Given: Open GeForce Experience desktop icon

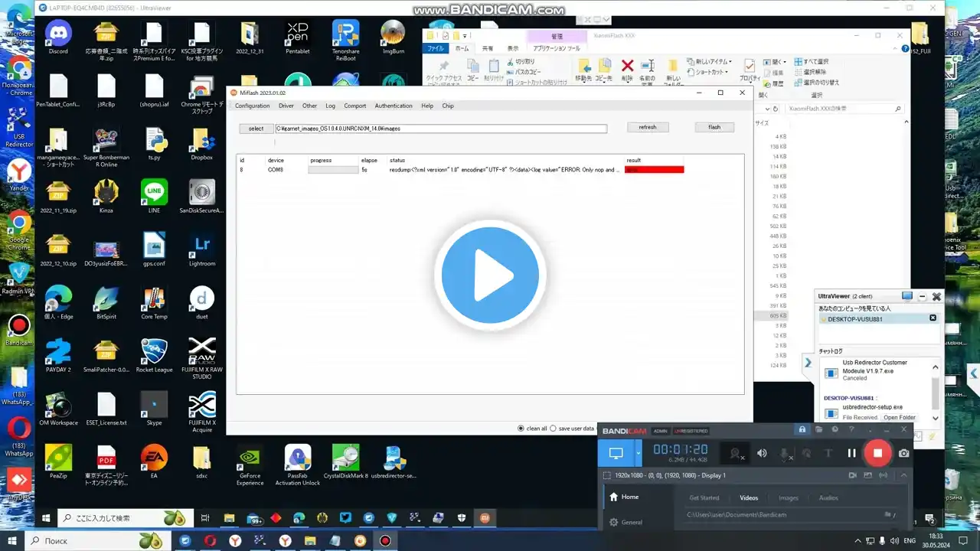Looking at the screenshot, I should tap(250, 467).
